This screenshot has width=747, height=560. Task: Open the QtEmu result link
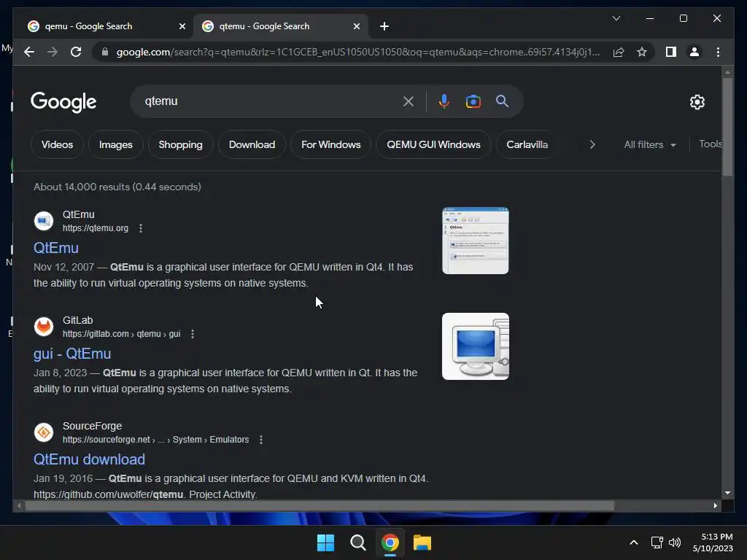tap(56, 248)
